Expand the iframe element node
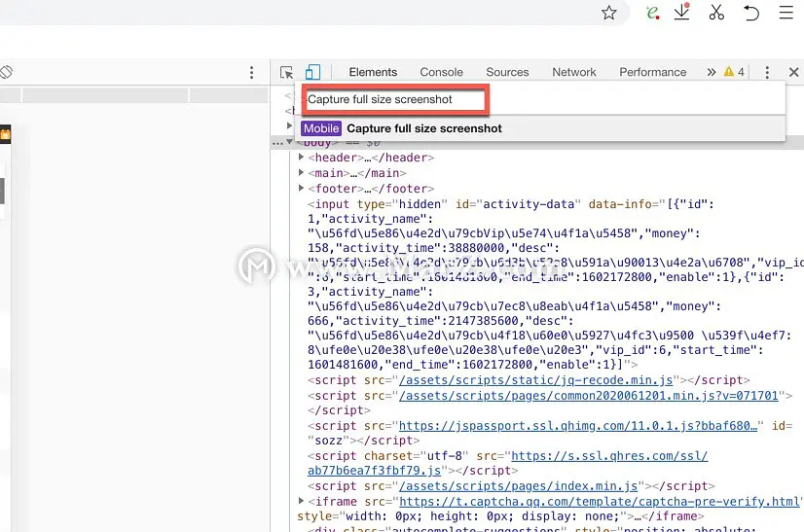Screen dimensions: 804x532 pyautogui.click(x=301, y=501)
